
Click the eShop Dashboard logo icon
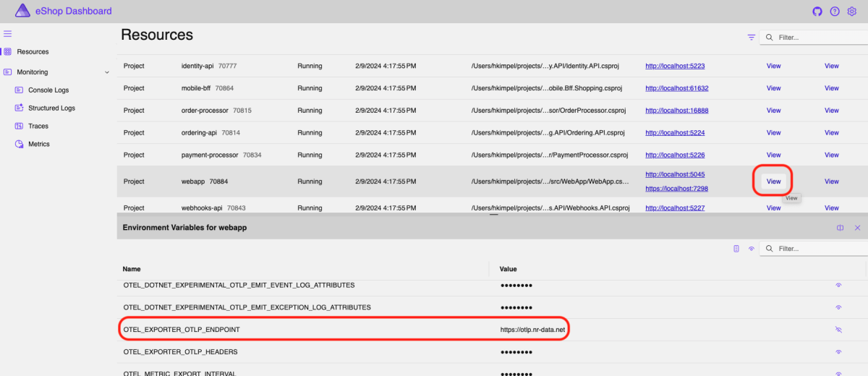(22, 11)
